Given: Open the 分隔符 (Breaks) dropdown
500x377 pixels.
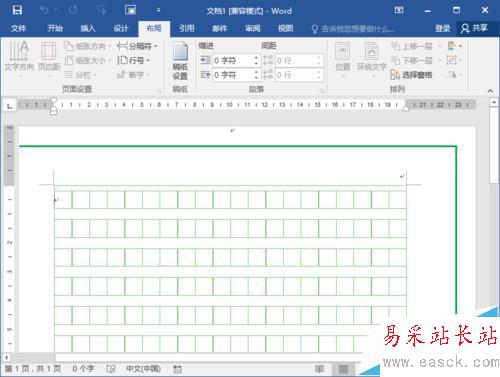Looking at the screenshot, I should pyautogui.click(x=137, y=46).
